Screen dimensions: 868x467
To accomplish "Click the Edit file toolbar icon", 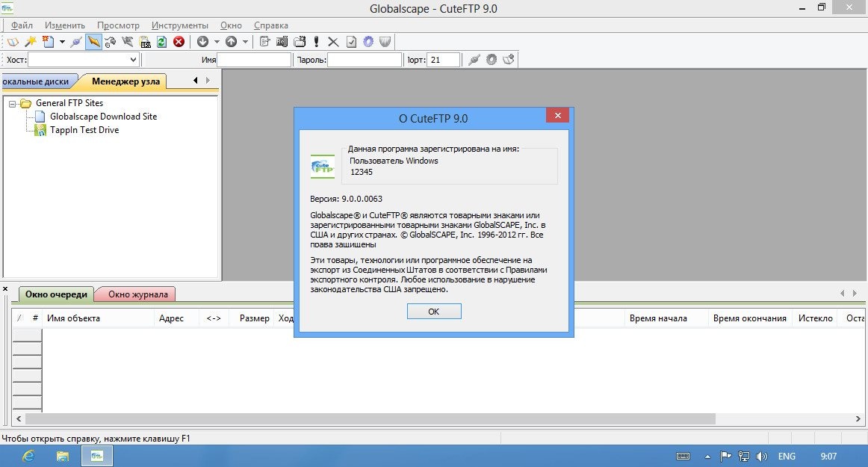I will click(x=264, y=42).
